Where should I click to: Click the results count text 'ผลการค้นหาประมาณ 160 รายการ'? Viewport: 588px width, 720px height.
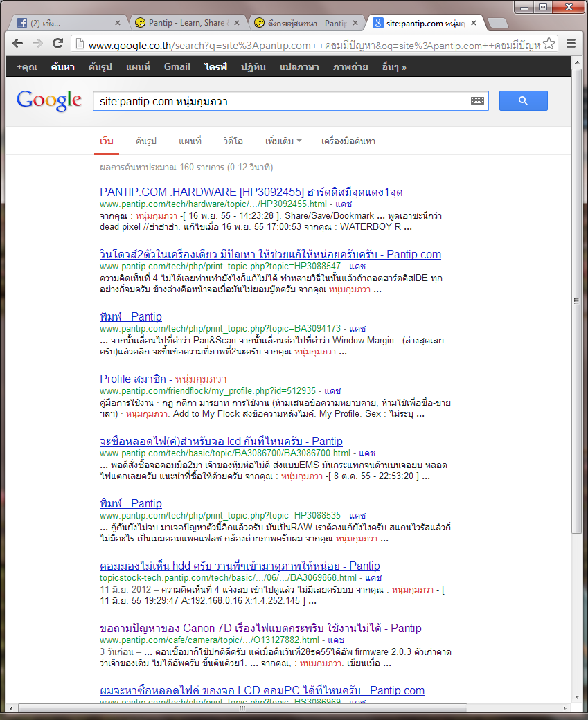[162, 167]
